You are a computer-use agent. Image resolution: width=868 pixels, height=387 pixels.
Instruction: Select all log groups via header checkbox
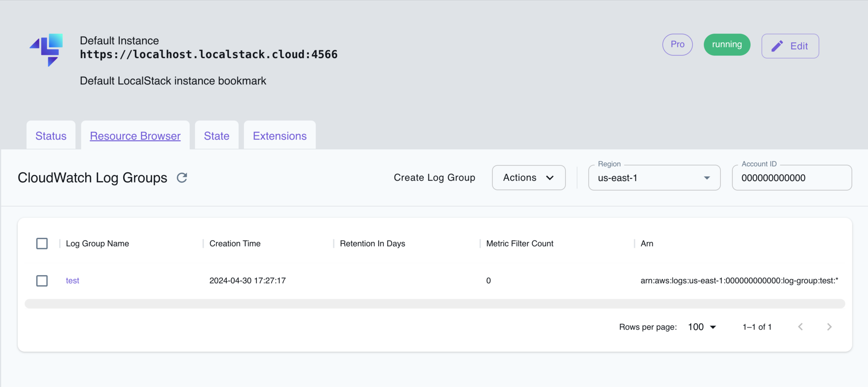coord(42,243)
